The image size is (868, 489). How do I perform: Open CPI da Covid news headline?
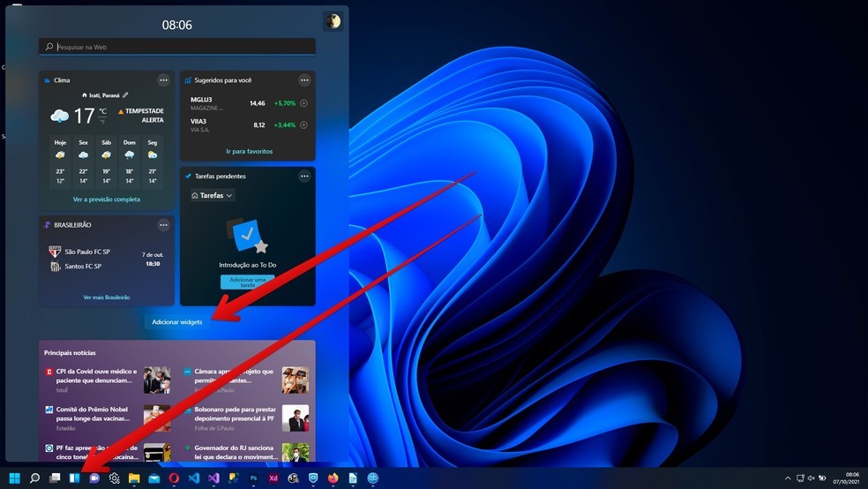[x=96, y=376]
